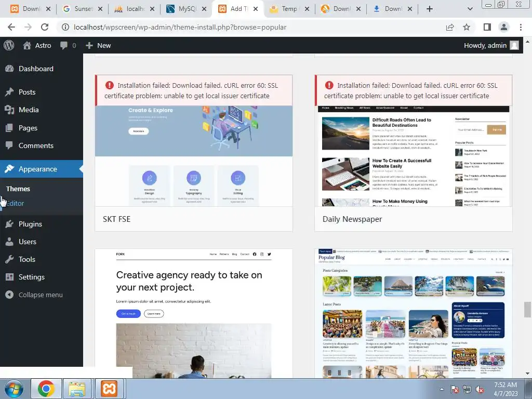532x399 pixels.
Task: Open the Popular Blog theme preview
Action: pos(413,313)
